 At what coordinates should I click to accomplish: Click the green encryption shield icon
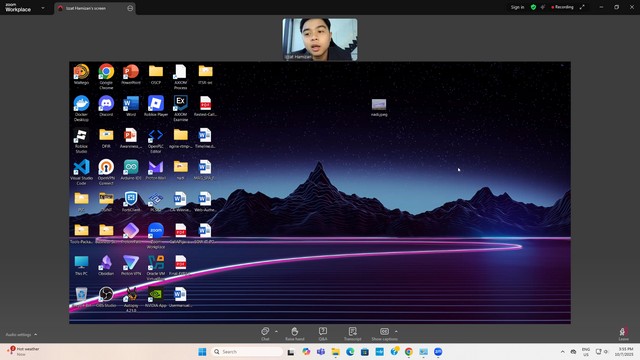[x=533, y=7]
